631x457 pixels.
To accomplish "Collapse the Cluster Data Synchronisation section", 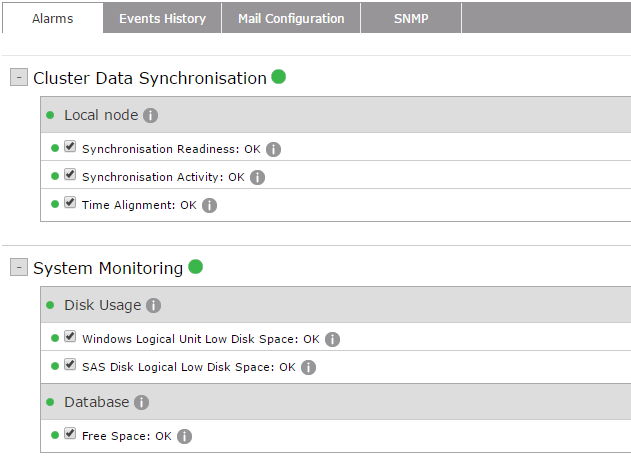I will [19, 78].
